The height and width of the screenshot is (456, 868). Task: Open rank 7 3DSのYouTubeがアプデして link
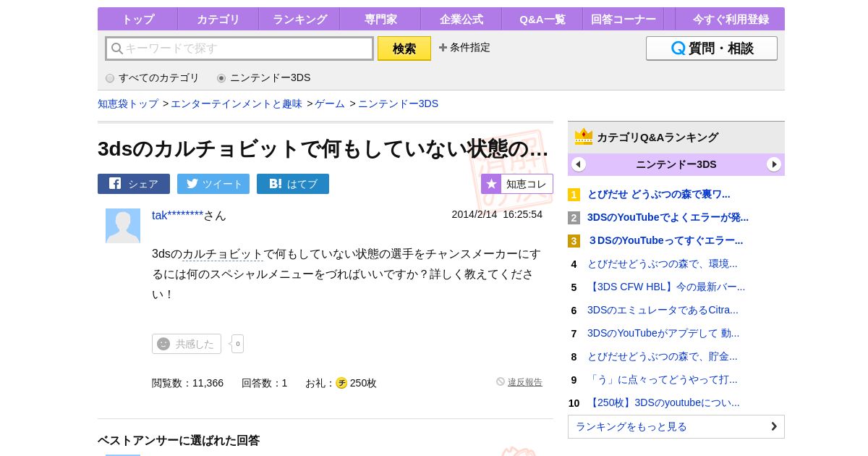click(663, 333)
